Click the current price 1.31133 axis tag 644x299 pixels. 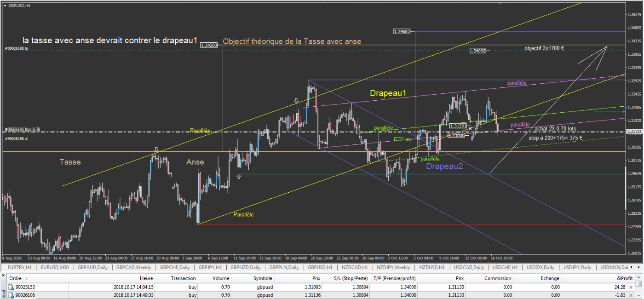point(633,132)
